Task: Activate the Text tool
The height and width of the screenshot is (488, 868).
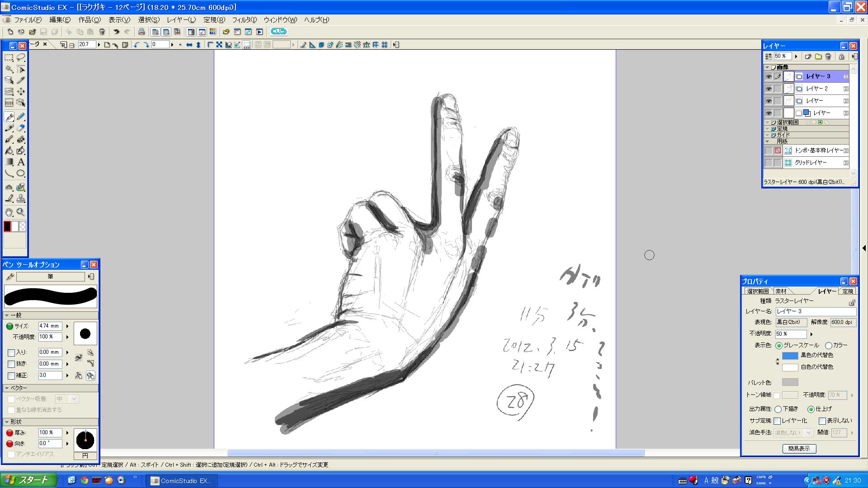Action: pyautogui.click(x=21, y=162)
